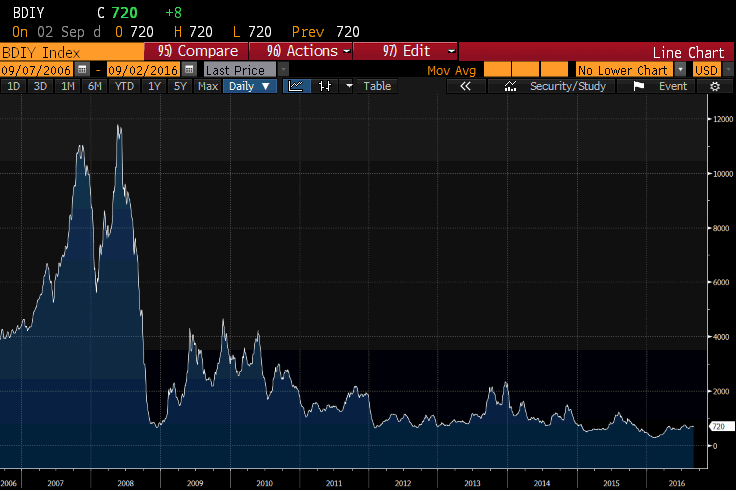Click the BDIY Index security field
736x490 pixels.
pyautogui.click(x=72, y=52)
